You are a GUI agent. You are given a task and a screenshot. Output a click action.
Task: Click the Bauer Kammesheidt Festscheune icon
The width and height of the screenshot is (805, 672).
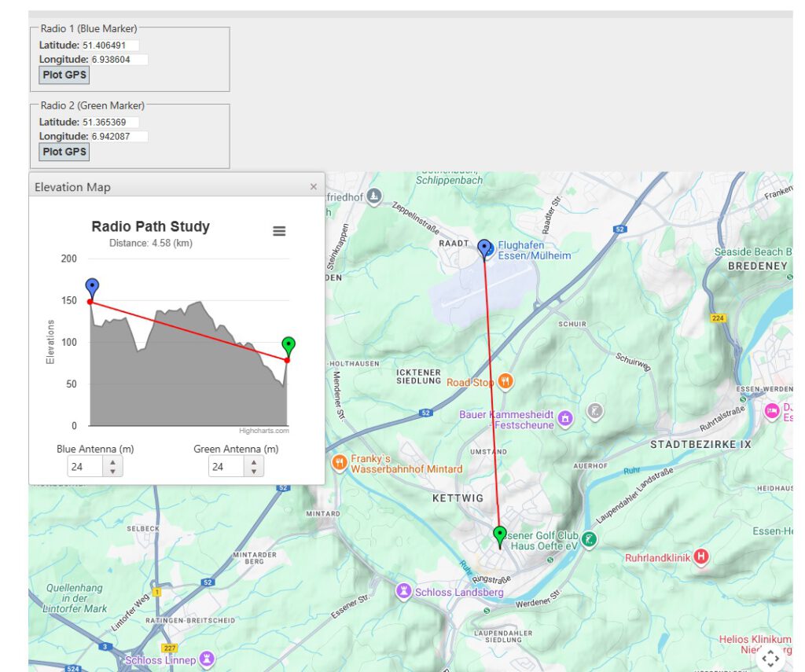(565, 420)
